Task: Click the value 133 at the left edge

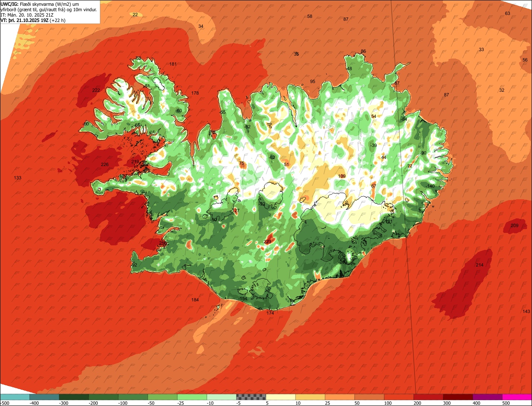Action: [17, 178]
